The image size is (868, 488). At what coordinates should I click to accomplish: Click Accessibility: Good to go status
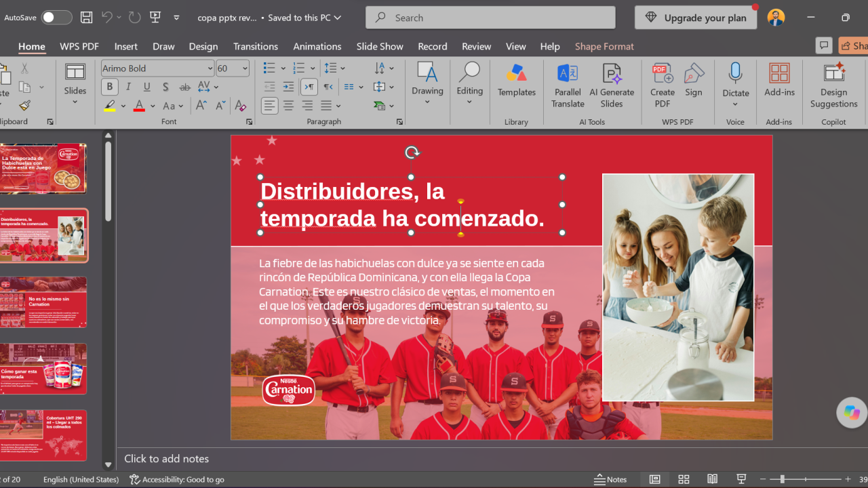tap(177, 479)
